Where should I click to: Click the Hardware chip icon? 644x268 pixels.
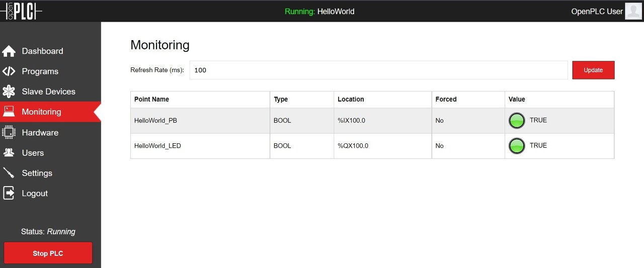pyautogui.click(x=9, y=132)
